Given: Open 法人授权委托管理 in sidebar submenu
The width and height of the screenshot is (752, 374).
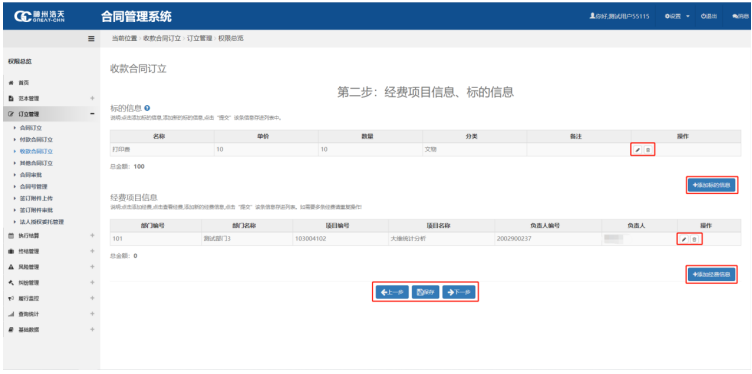Looking at the screenshot, I should (x=42, y=222).
